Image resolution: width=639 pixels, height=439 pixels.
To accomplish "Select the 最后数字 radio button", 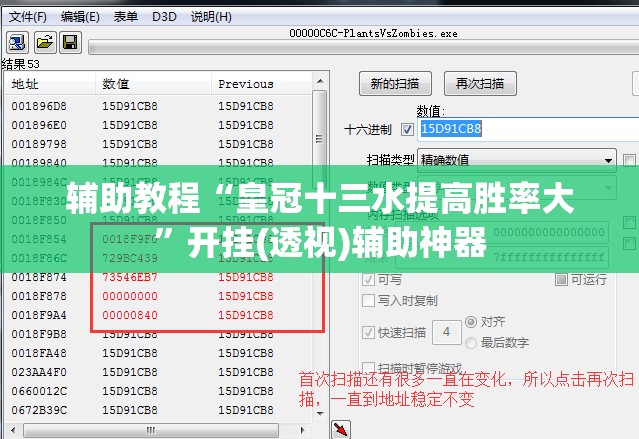I will tap(471, 343).
